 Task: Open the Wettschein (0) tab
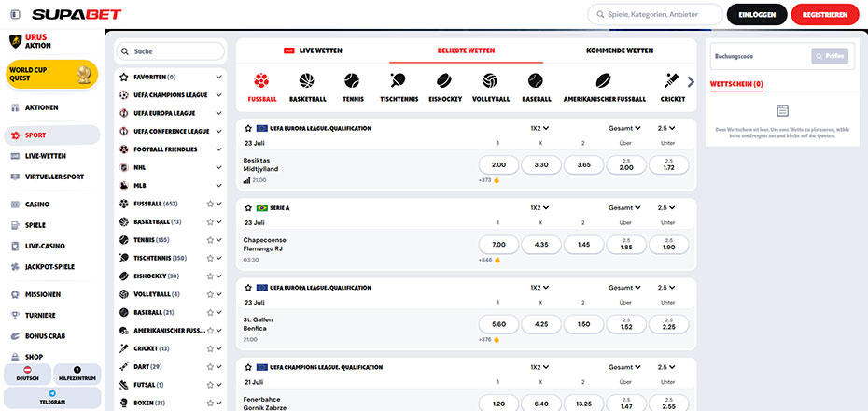(736, 84)
